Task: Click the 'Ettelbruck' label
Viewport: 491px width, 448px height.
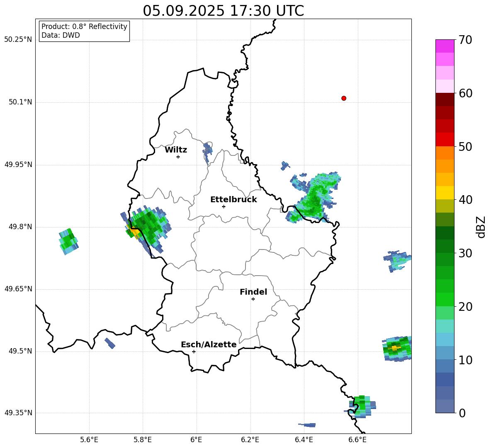Action: [233, 200]
